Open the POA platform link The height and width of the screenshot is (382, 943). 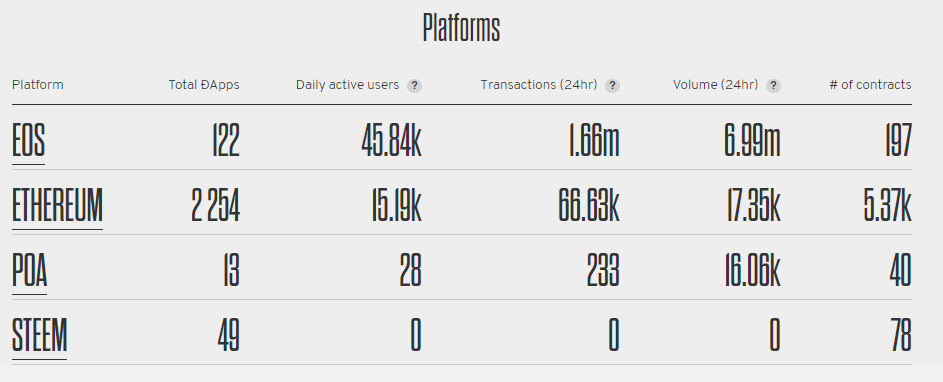click(x=29, y=271)
